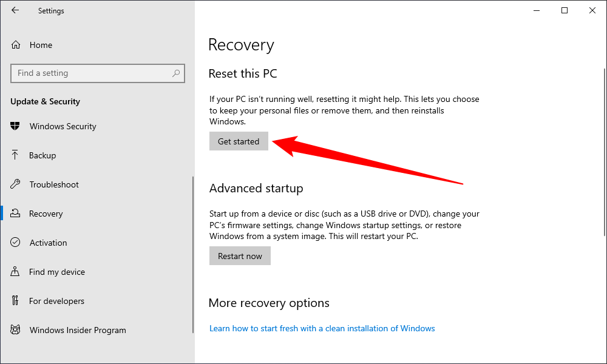Viewport: 607px width, 364px height.
Task: Click the search magnifier icon
Action: pos(176,73)
